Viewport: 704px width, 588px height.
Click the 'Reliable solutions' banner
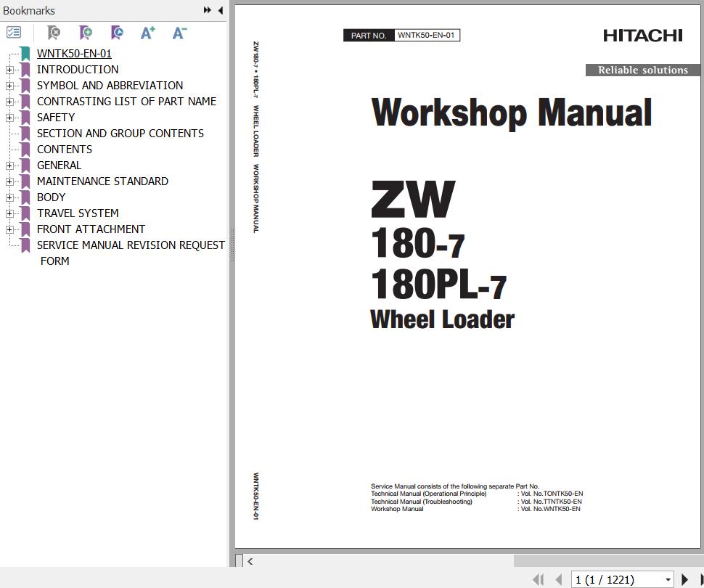[642, 70]
